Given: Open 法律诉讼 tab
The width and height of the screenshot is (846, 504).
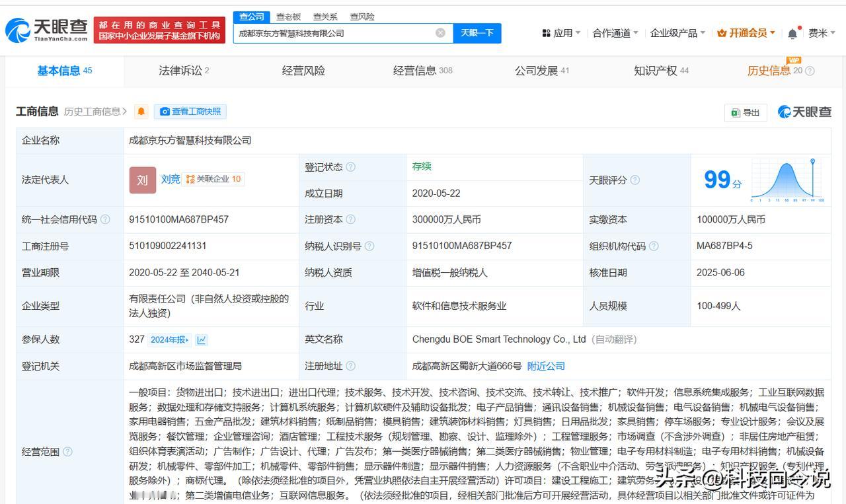Looking at the screenshot, I should [184, 71].
